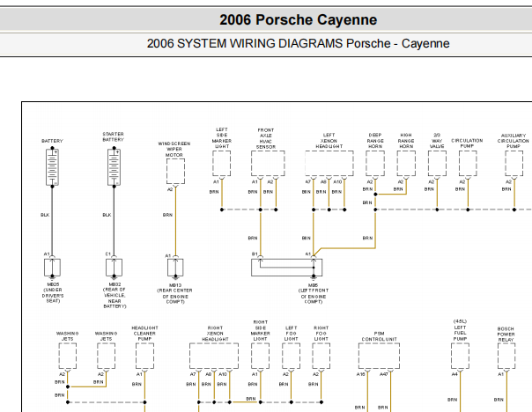Screen dimensions: 532x412
Task: Select the BOSCH POWER RELAY label
Action: [506, 334]
